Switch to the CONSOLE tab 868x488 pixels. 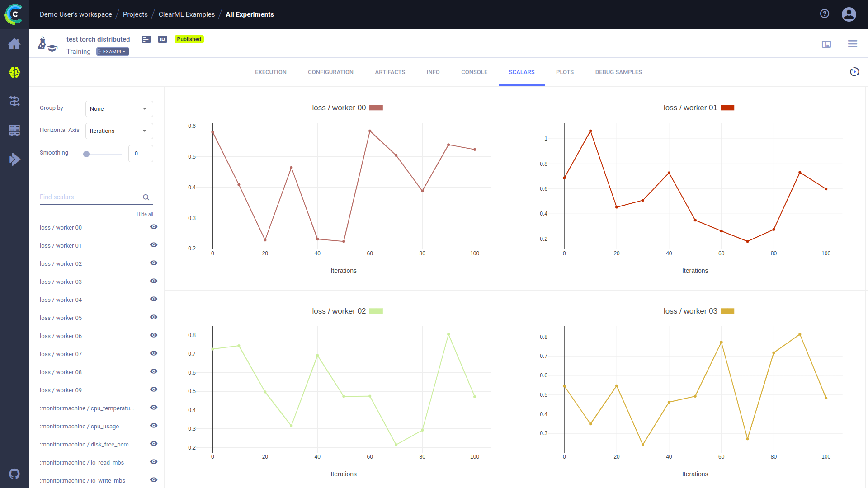[x=474, y=72]
